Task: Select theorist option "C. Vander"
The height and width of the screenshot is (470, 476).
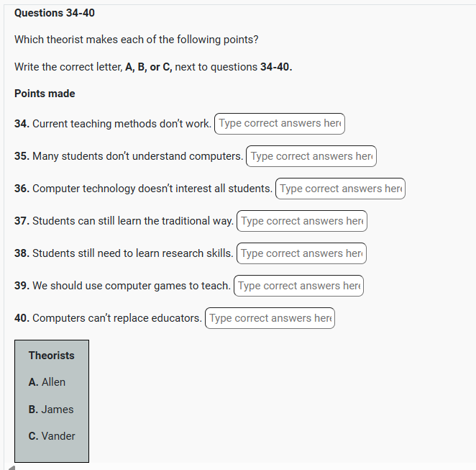Action: click(52, 436)
